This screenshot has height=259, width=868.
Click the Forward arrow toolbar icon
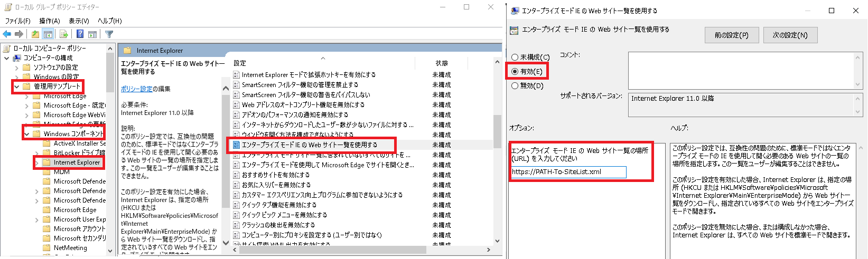click(x=19, y=34)
